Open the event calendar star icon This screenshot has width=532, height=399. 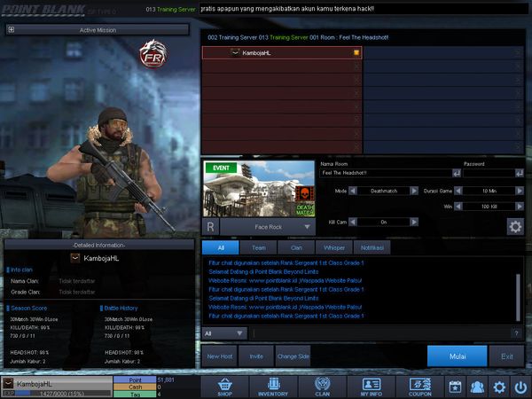click(x=455, y=387)
